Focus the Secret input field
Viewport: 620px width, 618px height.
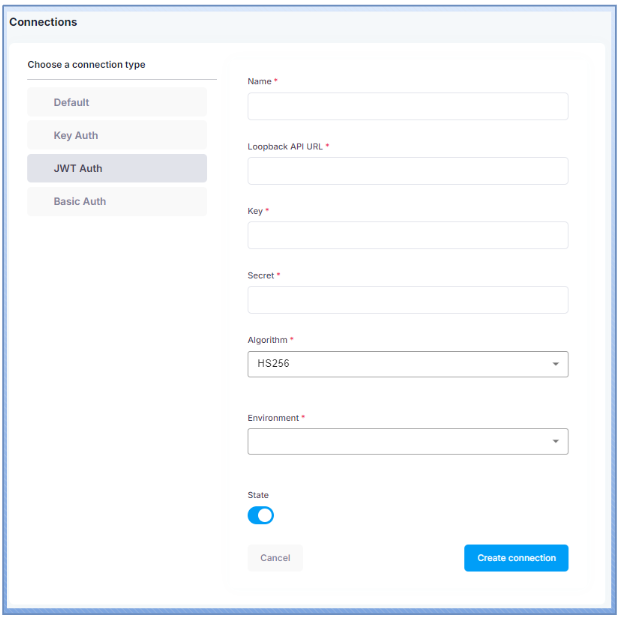[407, 300]
